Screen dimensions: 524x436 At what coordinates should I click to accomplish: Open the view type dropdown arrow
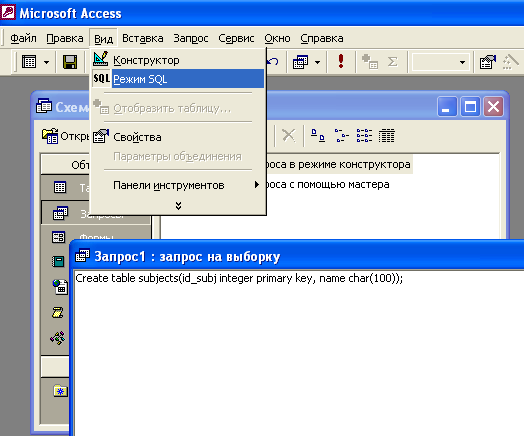point(46,62)
